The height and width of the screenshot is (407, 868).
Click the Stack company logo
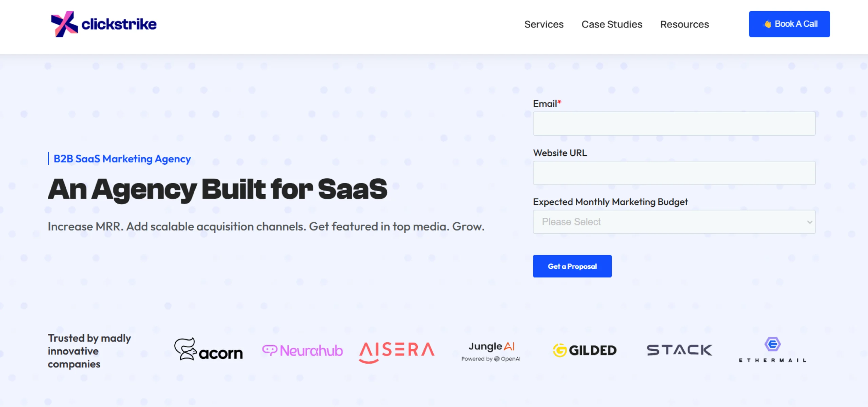point(679,350)
